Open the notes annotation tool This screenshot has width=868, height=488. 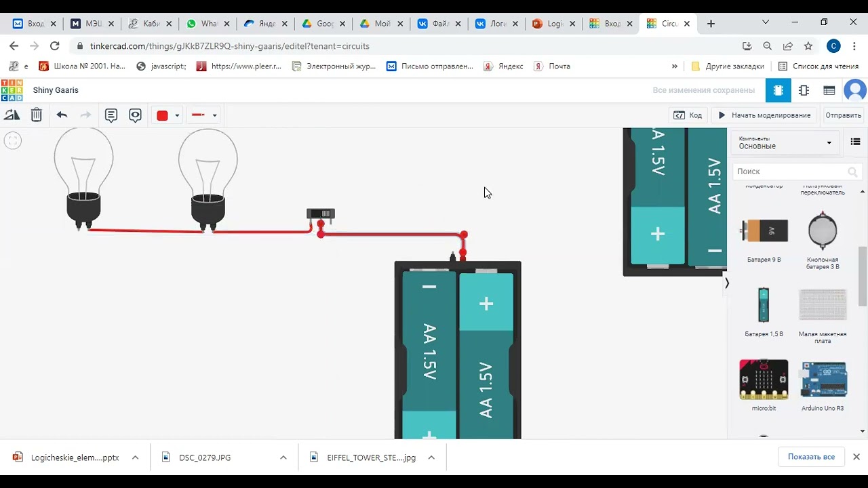[111, 115]
